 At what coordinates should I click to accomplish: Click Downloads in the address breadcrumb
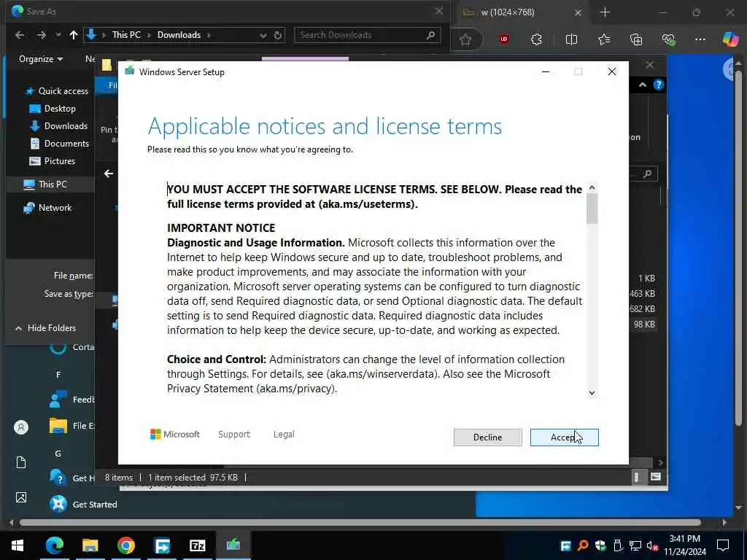pos(179,35)
